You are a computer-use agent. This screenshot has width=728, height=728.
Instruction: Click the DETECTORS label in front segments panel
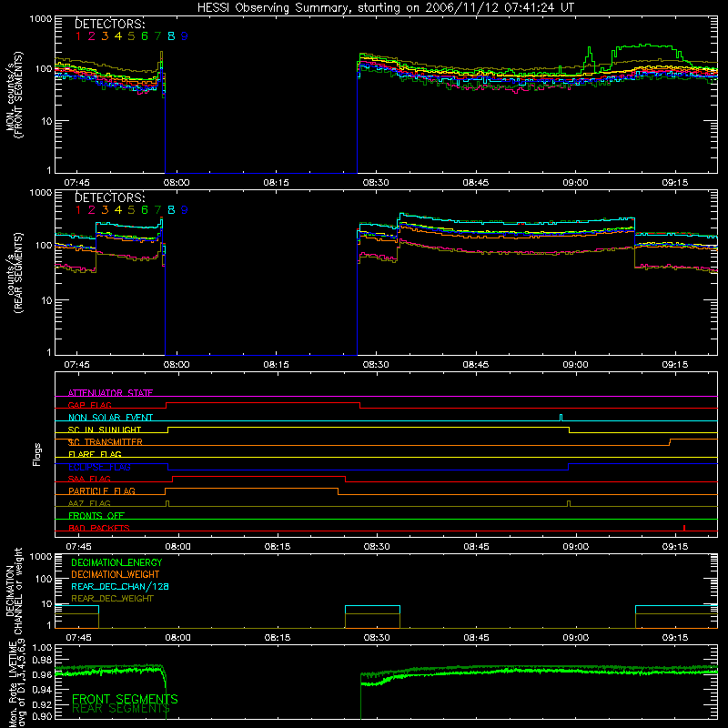[110, 24]
